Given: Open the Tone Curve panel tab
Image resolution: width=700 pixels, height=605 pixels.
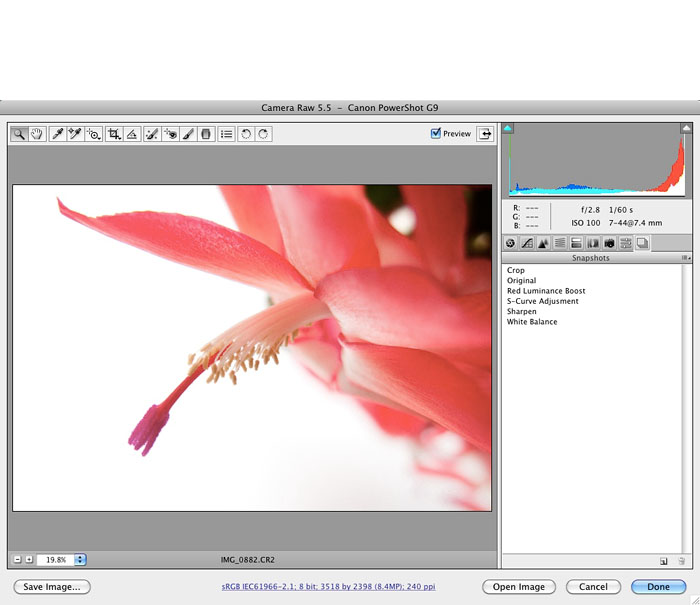Looking at the screenshot, I should coord(527,243).
